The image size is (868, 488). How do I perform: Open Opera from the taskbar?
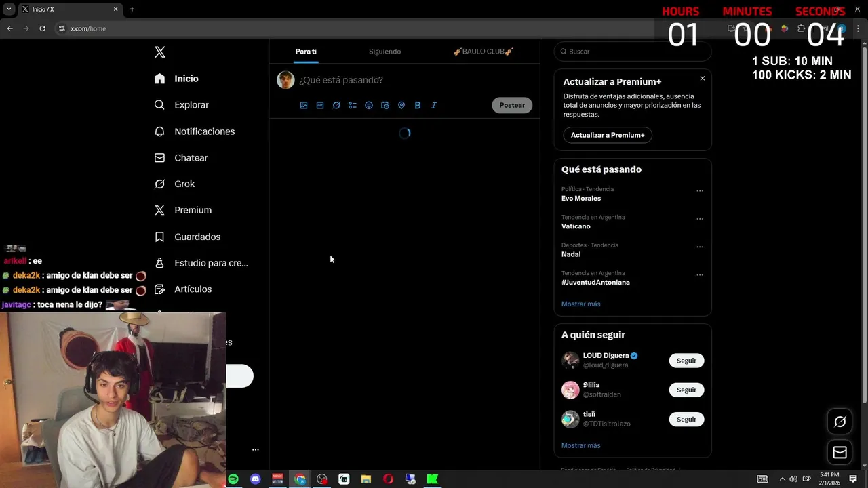(x=388, y=479)
